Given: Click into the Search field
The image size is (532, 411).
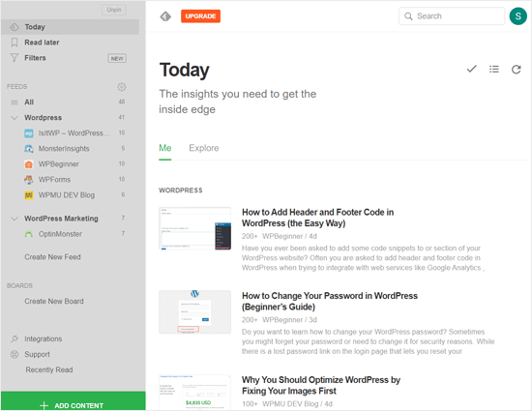Looking at the screenshot, I should pos(452,15).
